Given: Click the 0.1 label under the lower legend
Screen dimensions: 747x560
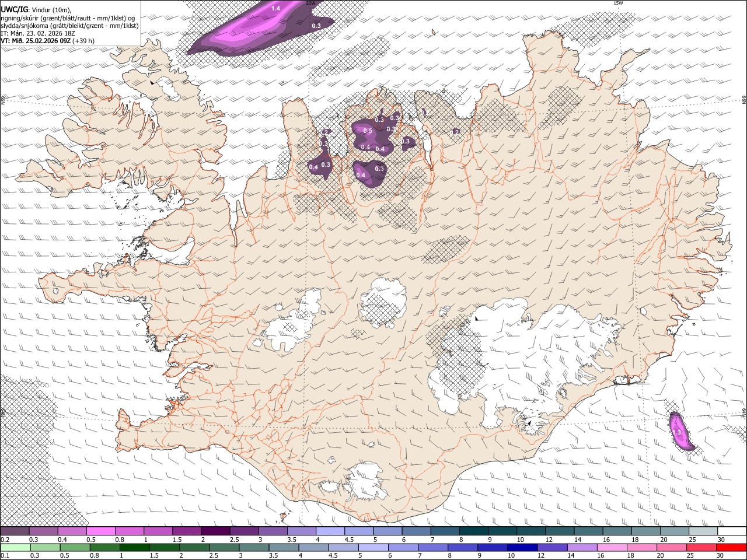Looking at the screenshot, I should [5, 556].
